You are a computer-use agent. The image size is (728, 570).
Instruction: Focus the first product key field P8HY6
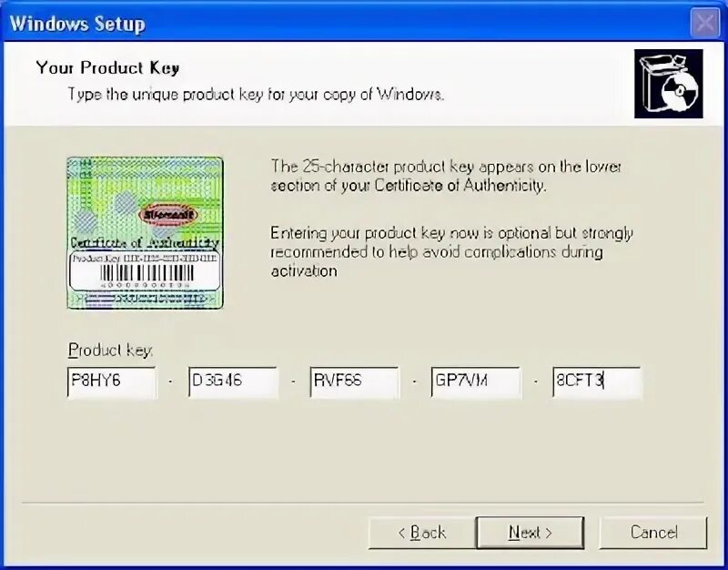[x=112, y=382]
